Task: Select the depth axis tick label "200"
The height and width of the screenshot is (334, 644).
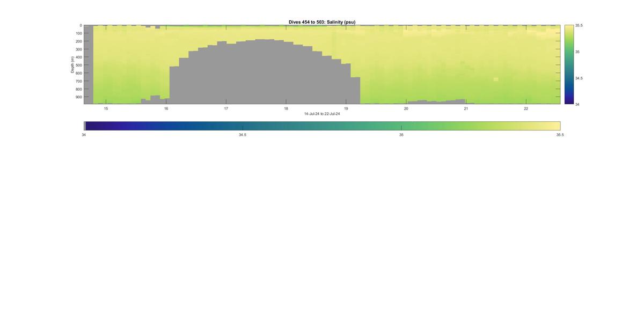Action: click(79, 41)
